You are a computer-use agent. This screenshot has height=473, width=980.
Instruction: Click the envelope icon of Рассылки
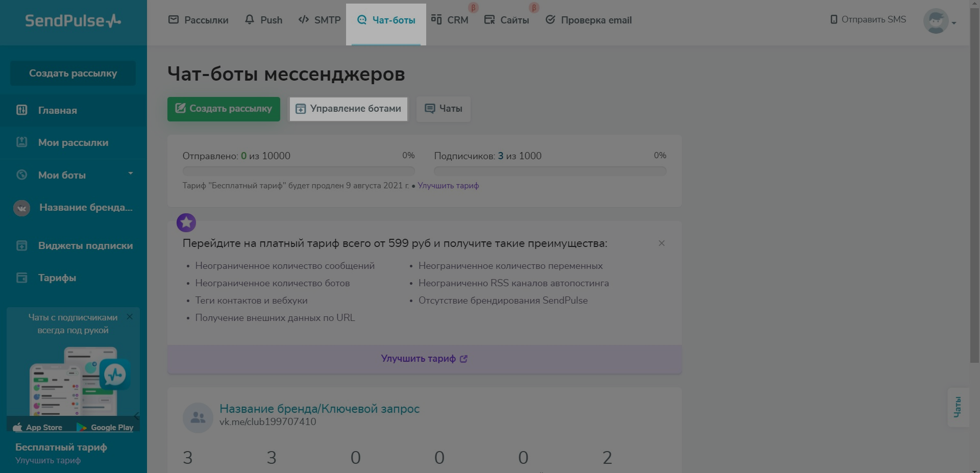tap(174, 20)
